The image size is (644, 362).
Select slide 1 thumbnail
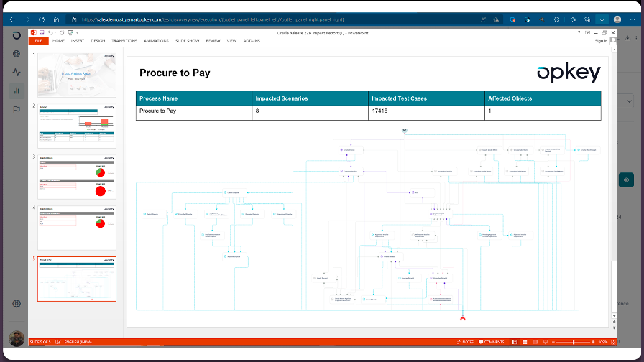(77, 75)
